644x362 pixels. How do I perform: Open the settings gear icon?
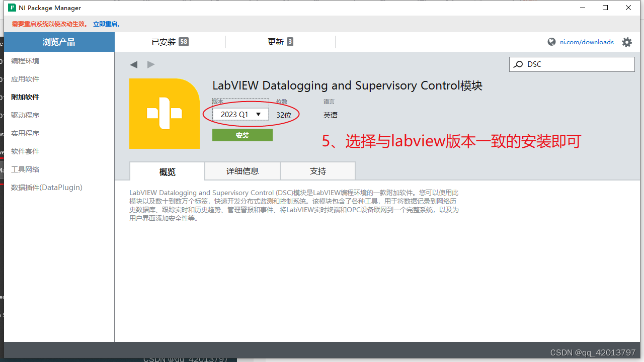coord(627,42)
